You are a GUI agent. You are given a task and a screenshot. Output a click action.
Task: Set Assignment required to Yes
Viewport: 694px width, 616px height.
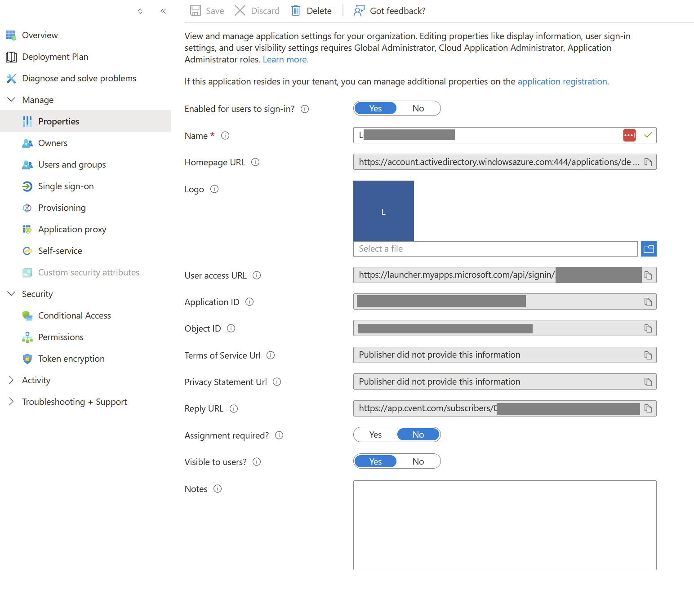(x=375, y=434)
